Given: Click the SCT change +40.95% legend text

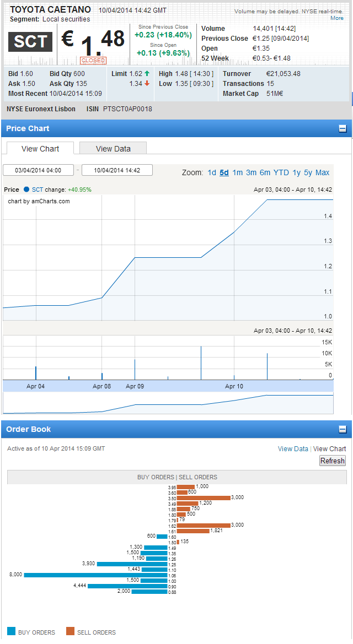Looking at the screenshot, I should coord(62,190).
